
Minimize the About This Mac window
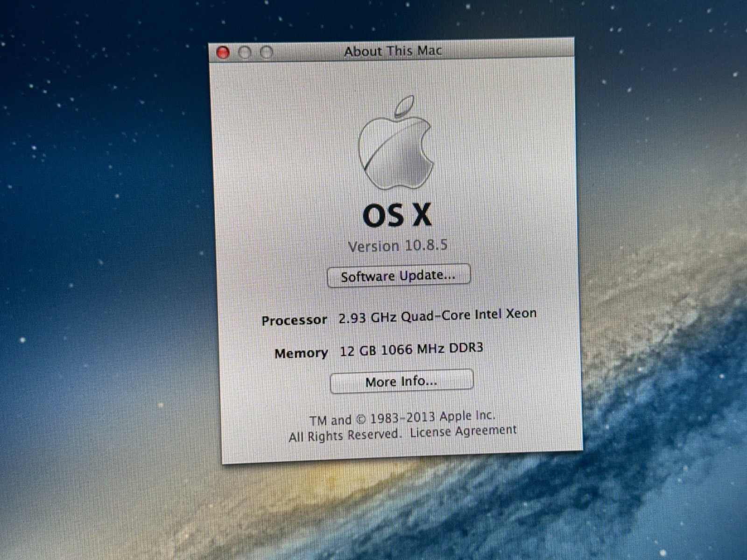245,52
